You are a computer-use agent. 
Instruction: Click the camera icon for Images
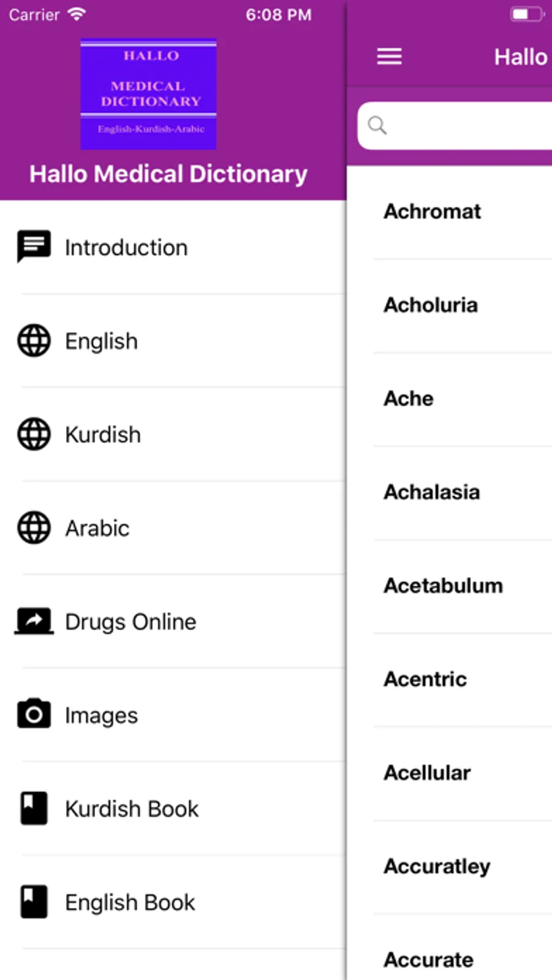[x=34, y=714]
